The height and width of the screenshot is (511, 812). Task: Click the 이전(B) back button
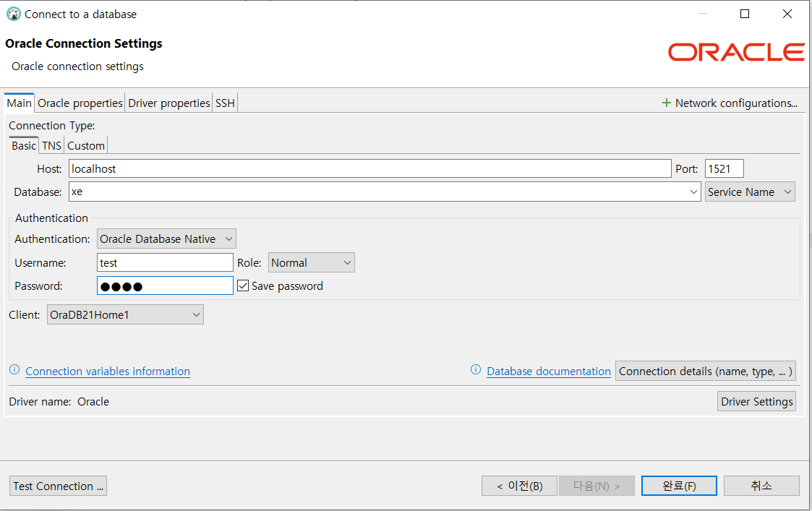[519, 486]
